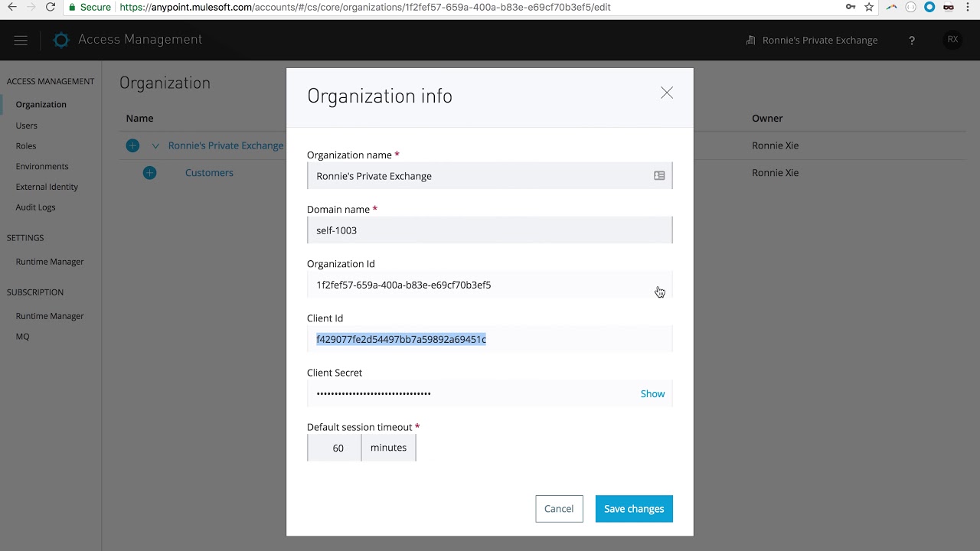The image size is (980, 551).
Task: Show the hidden Client Secret
Action: click(652, 393)
